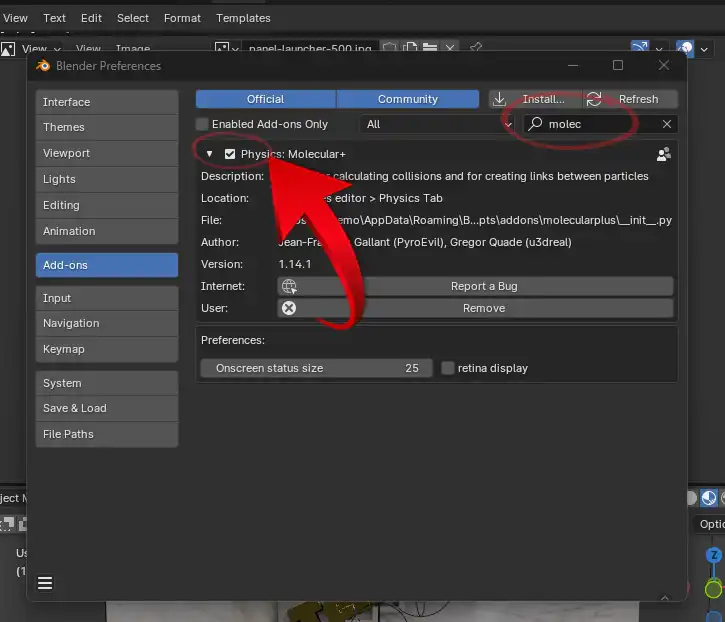Viewport: 725px width, 622px height.
Task: Click the Z axis on the navigation gizmo
Action: (x=714, y=555)
